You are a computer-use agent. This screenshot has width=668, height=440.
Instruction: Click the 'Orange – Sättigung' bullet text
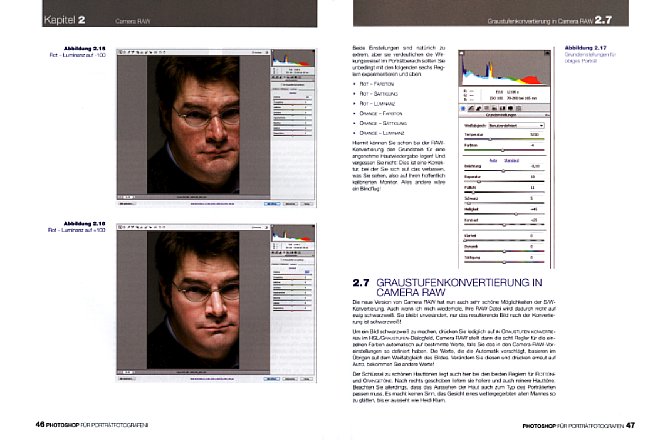point(383,123)
